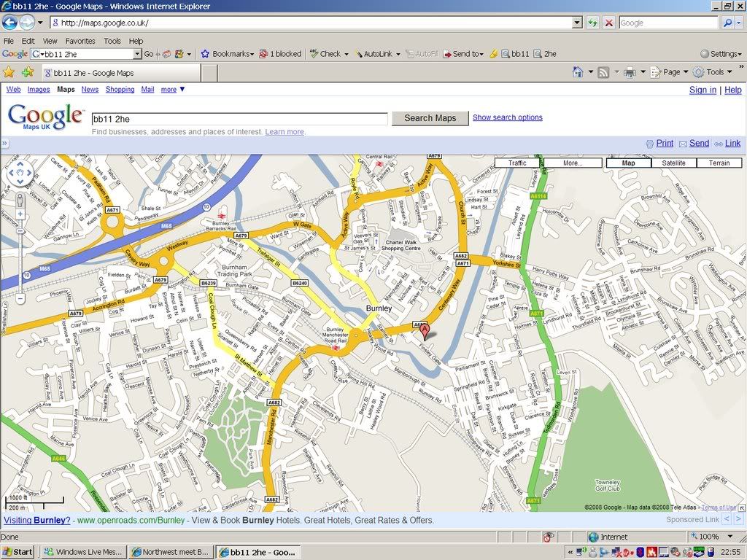Find '2he' word on page button
The height and width of the screenshot is (560, 747).
click(x=545, y=54)
